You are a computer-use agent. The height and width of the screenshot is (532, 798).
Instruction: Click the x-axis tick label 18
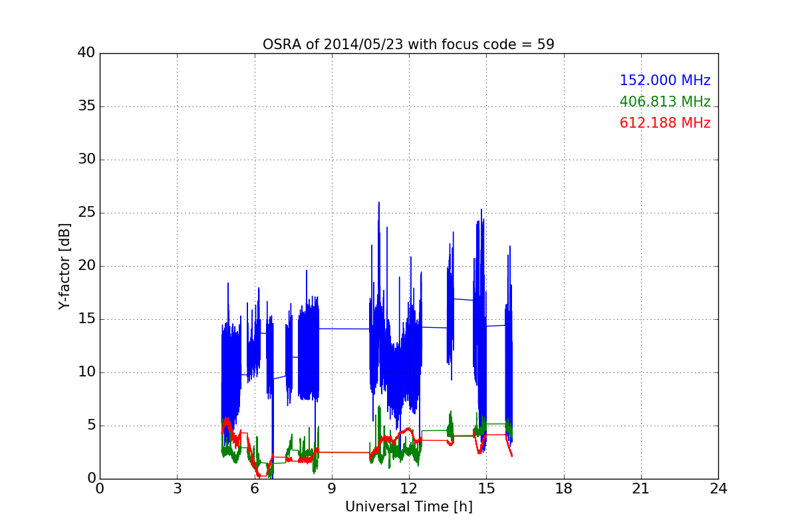pos(563,489)
